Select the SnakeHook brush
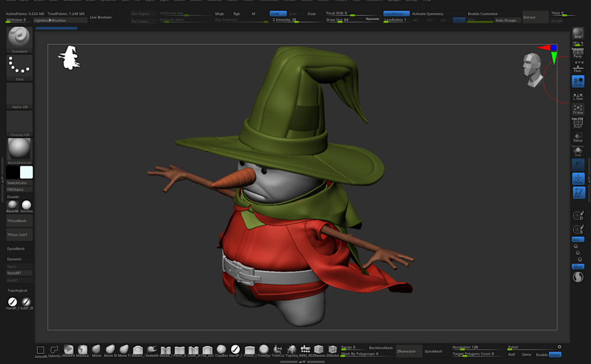Image resolution: width=591 pixels, height=364 pixels. [152, 350]
